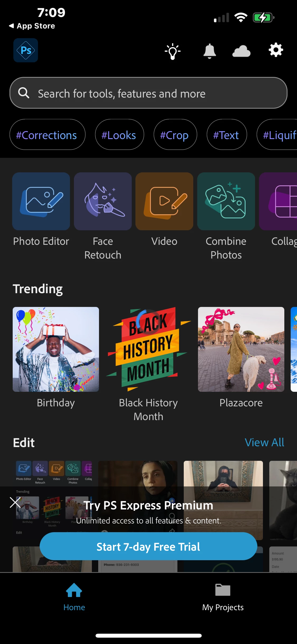
Task: Select the #Crop tag
Action: point(175,135)
